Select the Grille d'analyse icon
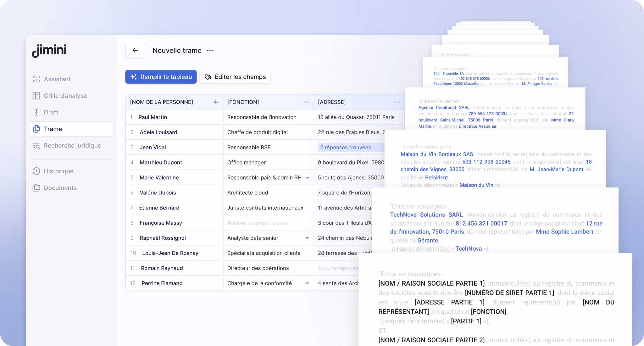The height and width of the screenshot is (346, 644). click(x=37, y=96)
